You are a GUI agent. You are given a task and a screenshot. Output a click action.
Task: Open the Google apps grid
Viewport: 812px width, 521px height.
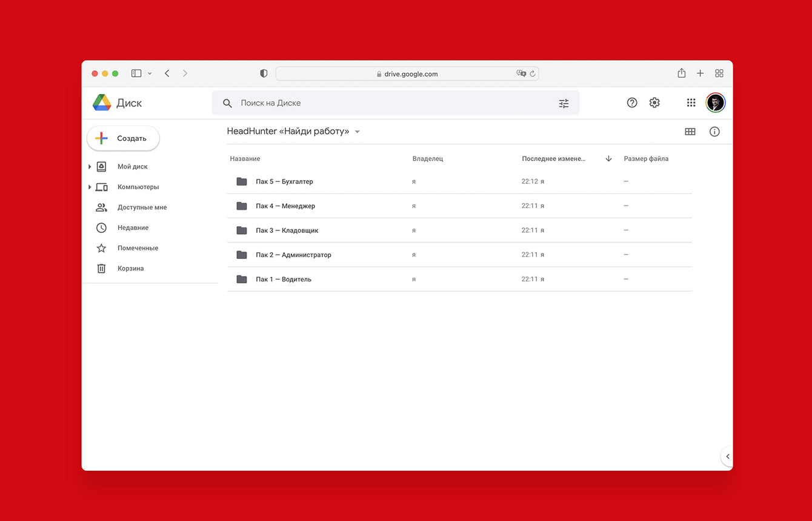click(691, 103)
